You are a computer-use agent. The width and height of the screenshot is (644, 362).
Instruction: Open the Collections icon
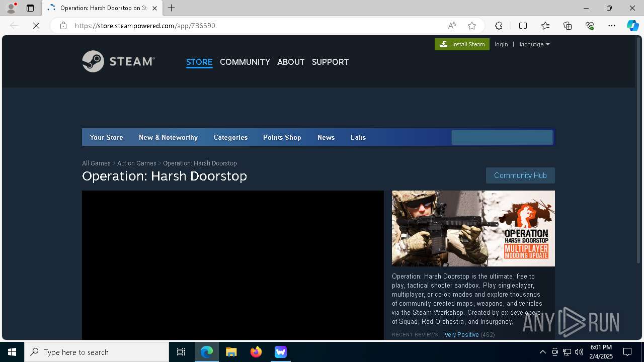(x=568, y=26)
